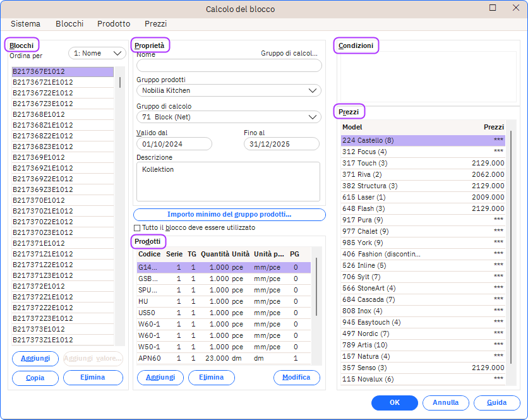Click the Nome input field

click(x=229, y=66)
